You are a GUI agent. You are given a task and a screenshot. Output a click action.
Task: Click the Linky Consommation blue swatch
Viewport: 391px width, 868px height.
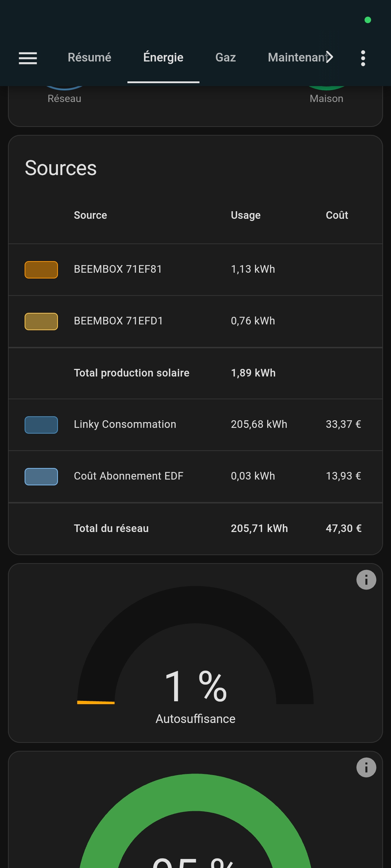[x=41, y=425]
